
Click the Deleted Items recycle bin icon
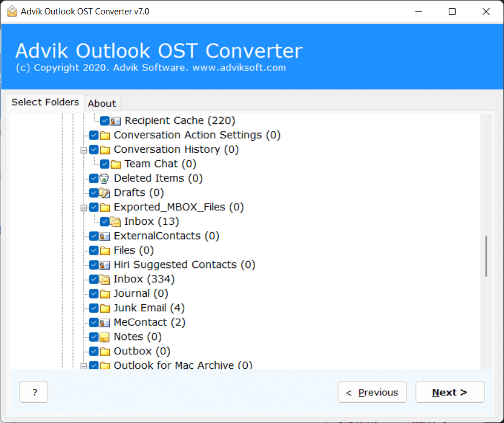[x=104, y=179]
